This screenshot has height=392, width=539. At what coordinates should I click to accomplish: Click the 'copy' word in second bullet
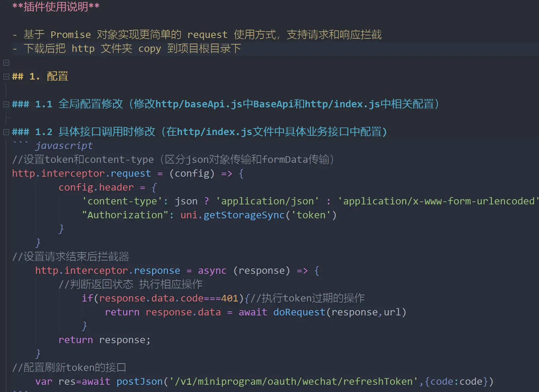[150, 49]
